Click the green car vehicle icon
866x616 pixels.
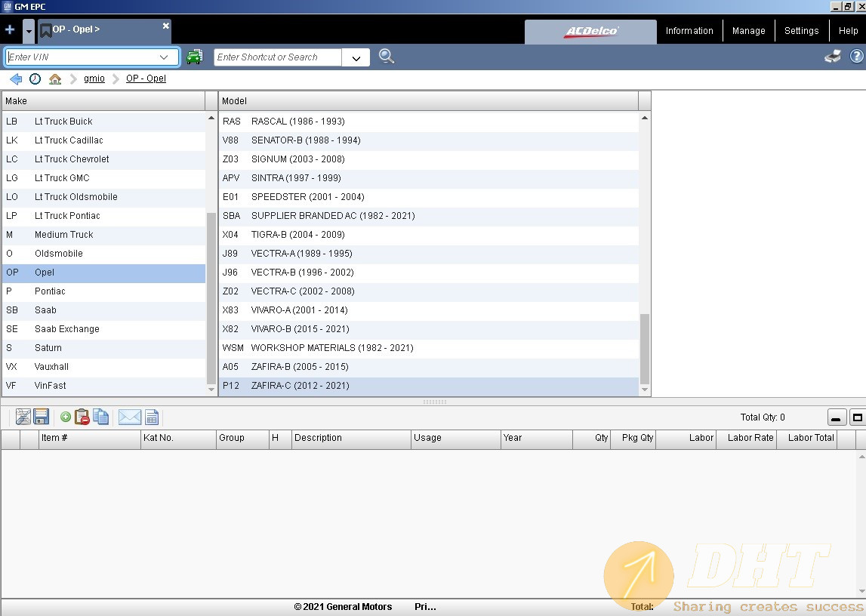(x=195, y=57)
